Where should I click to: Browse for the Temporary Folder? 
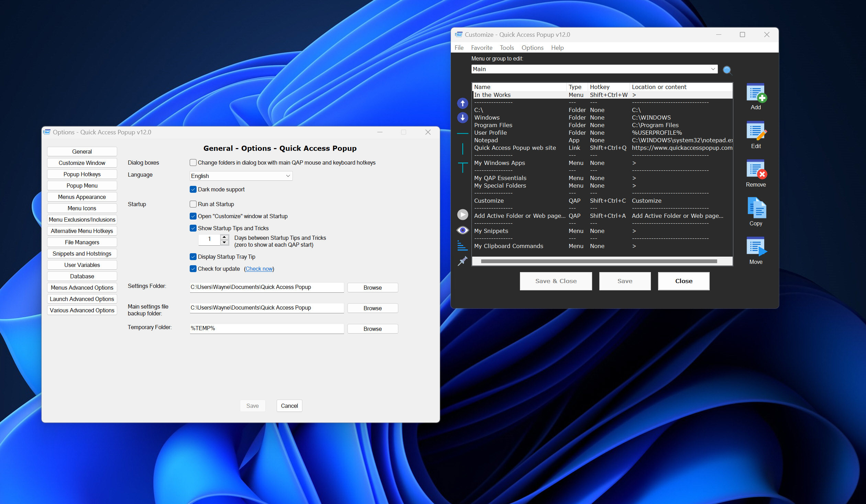(373, 328)
